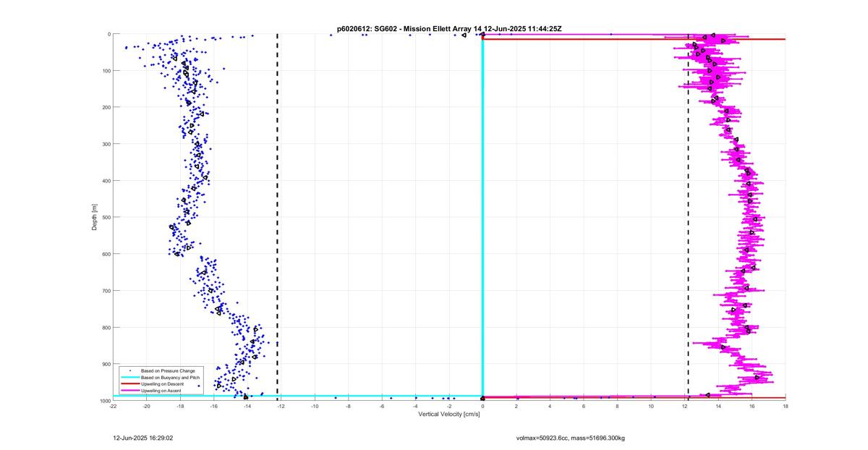Click x-axis tick label '16'
Screen dimensions: 868x450
[x=752, y=407]
